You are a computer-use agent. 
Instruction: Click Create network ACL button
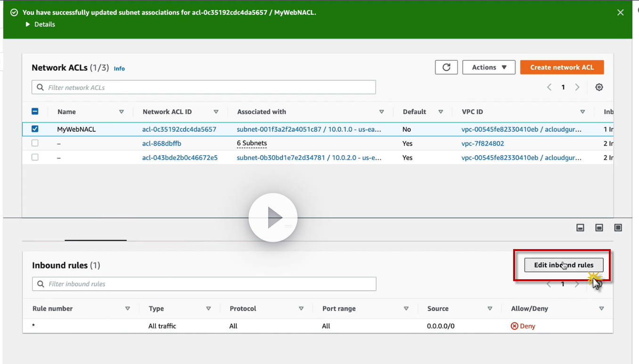tap(562, 67)
